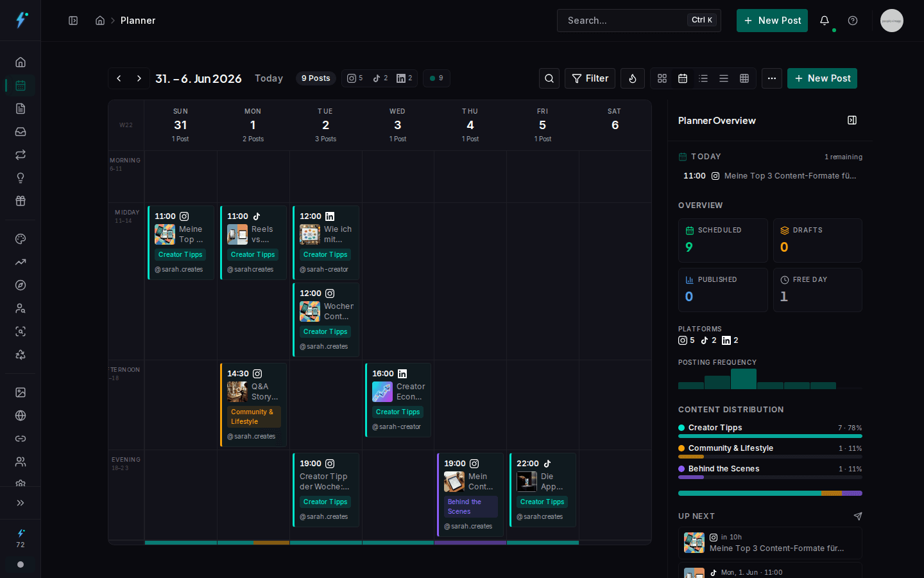Open Sunday 11:00 Meine Top post card

click(181, 243)
